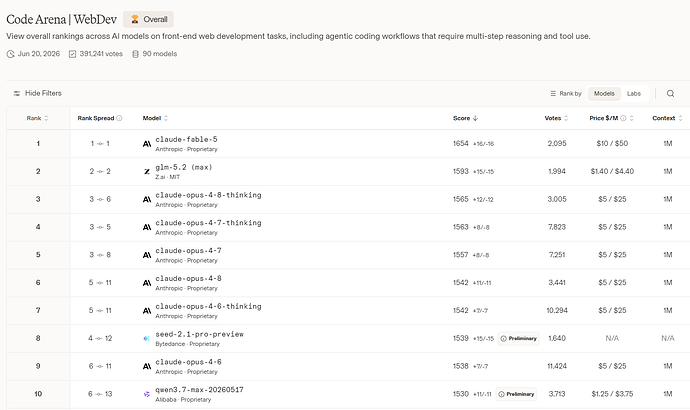Sort by the Score column header
The width and height of the screenshot is (690, 410).
coord(465,118)
